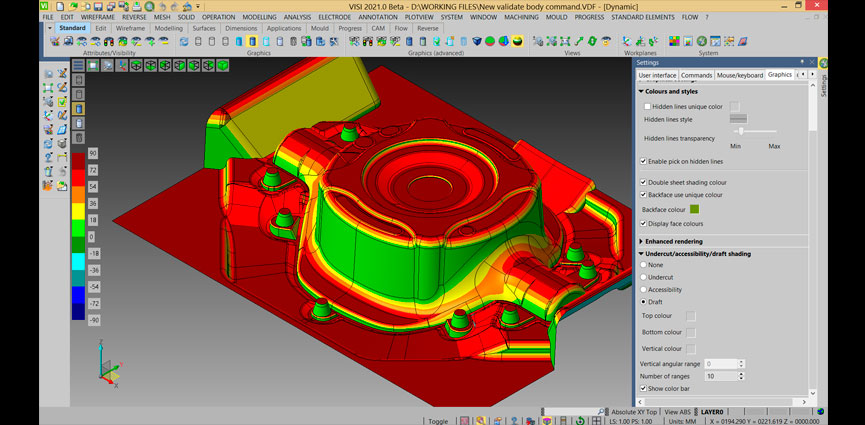Click the first workplane axes icon in Workplanes group
Image resolution: width=865 pixels, height=425 pixels.
tap(627, 41)
